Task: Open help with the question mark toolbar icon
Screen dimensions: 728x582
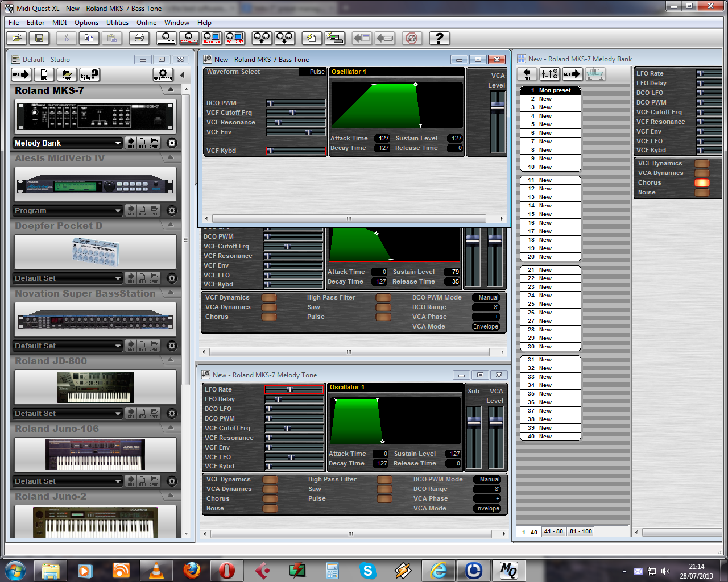Action: (x=439, y=38)
